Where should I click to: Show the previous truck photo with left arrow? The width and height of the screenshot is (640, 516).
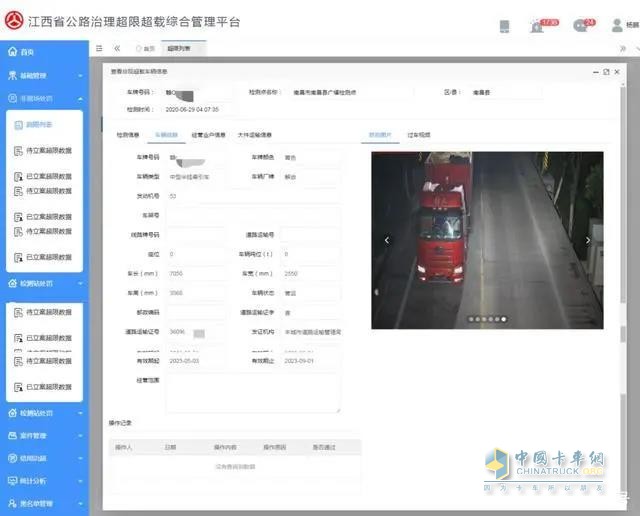tap(387, 240)
